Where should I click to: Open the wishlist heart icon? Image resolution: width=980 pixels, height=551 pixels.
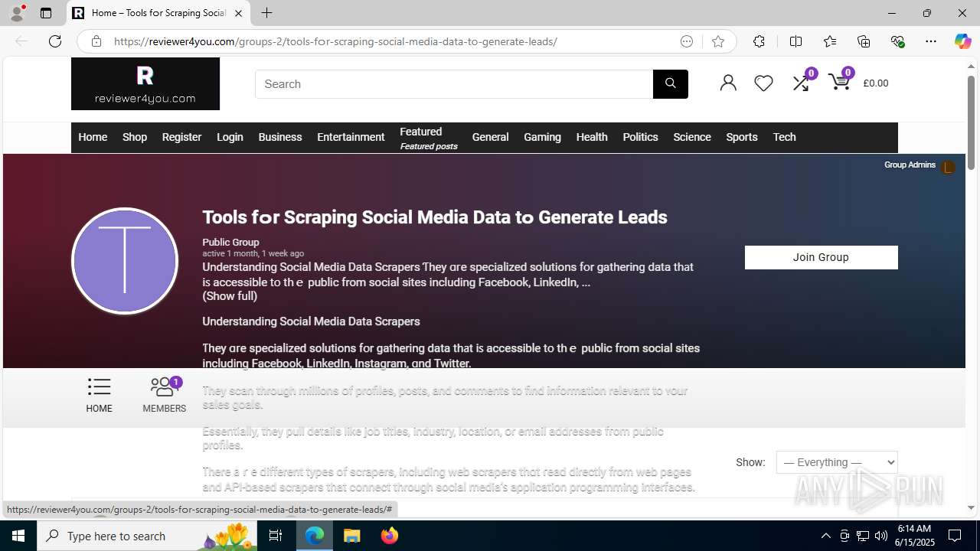(763, 83)
